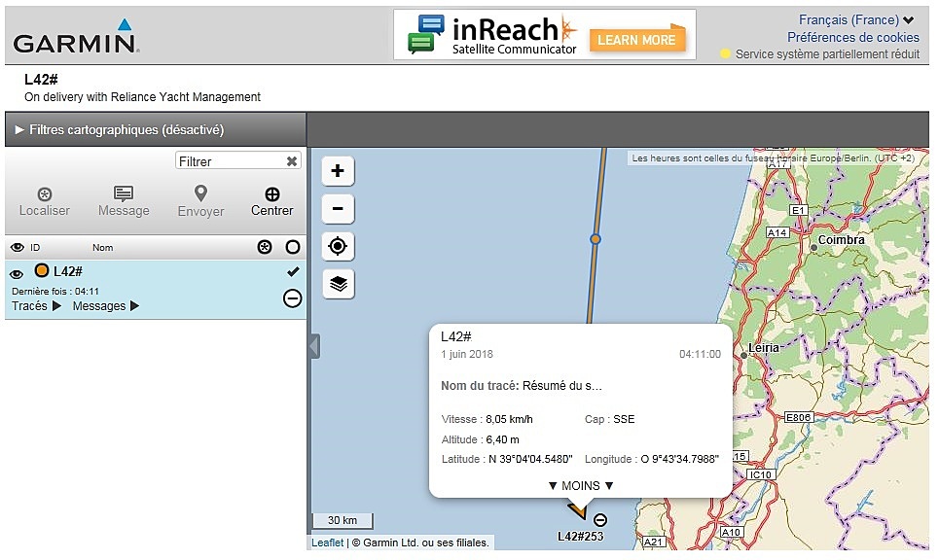Click Dernière fois : 04:11 text
939x560 pixels.
[55, 292]
